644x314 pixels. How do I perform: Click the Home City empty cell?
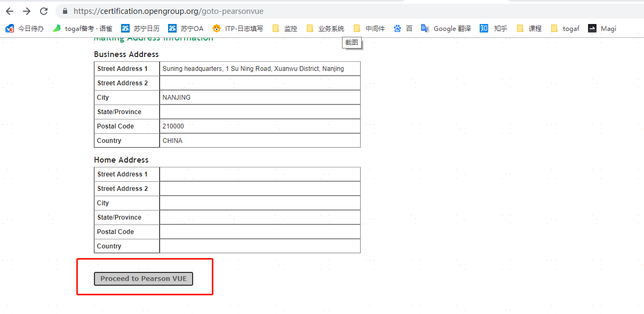[x=260, y=203]
